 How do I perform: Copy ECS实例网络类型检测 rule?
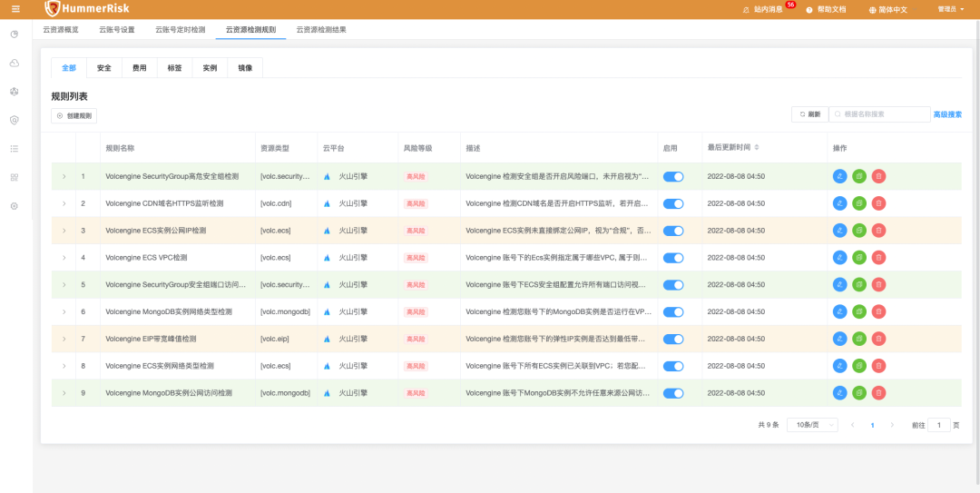859,366
